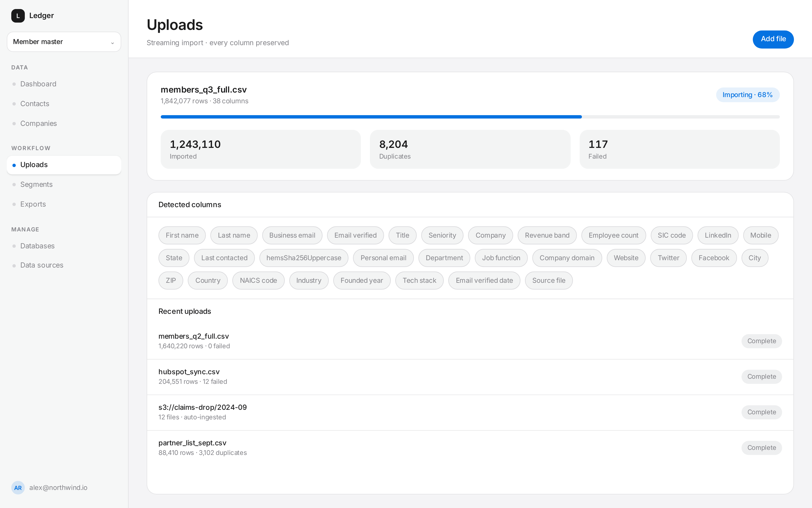Open partner_list_sept.csv upload row
Viewport: 812px width, 508px height.
[470, 448]
